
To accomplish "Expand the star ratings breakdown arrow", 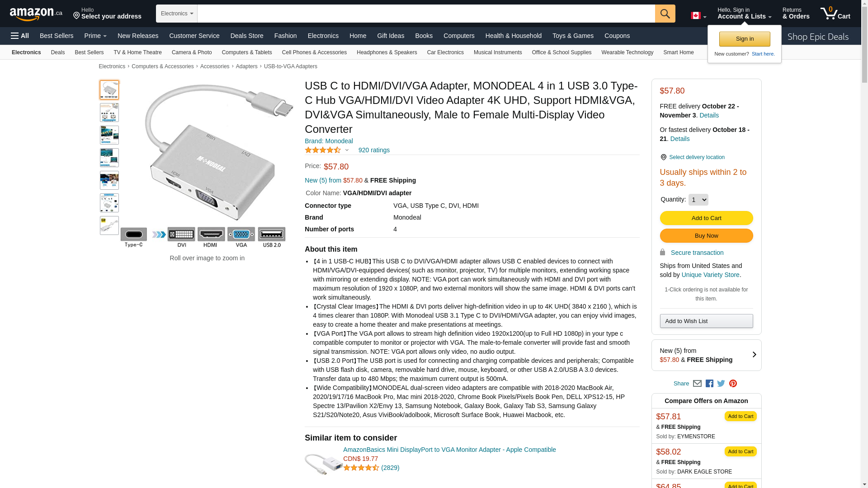I will coord(347,150).
